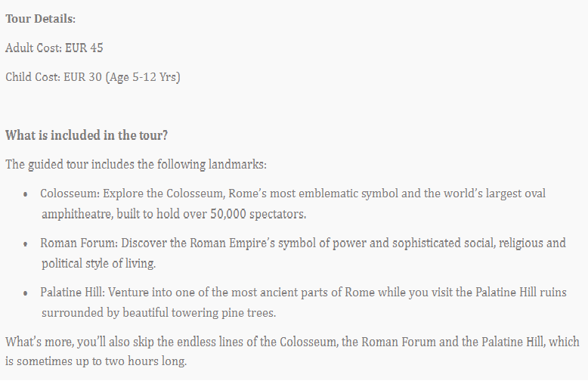
Task: Click 'What is included in the tour?' heading
Action: [86, 135]
